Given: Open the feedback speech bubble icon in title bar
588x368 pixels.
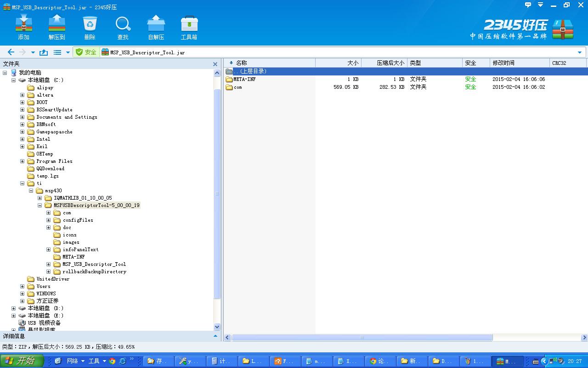Looking at the screenshot, I should (x=528, y=5).
